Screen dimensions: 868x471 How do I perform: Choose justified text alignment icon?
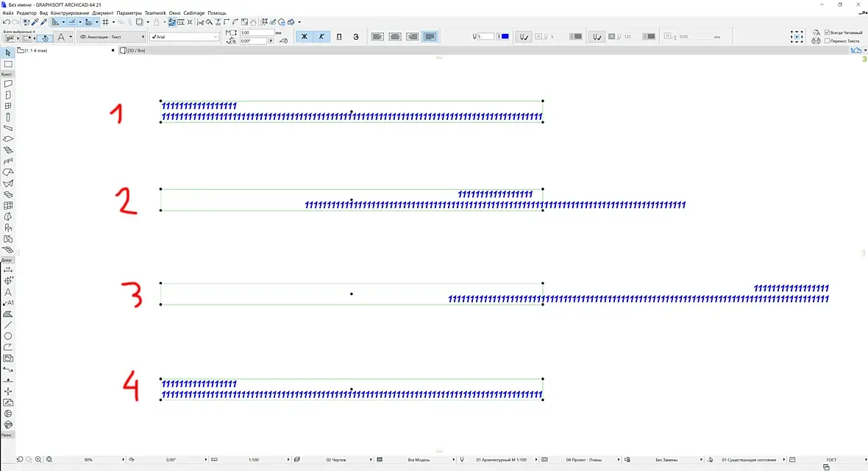tap(430, 37)
